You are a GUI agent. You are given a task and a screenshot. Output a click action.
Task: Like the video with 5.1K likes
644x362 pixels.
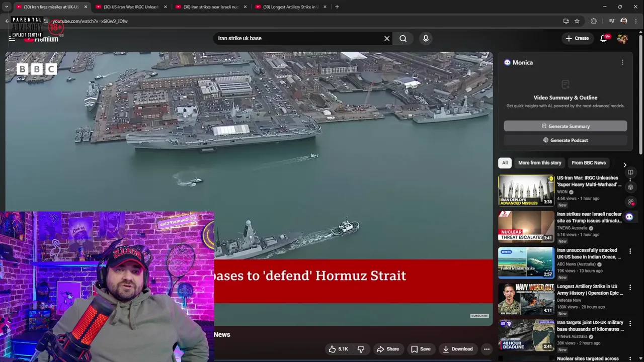pos(338,349)
